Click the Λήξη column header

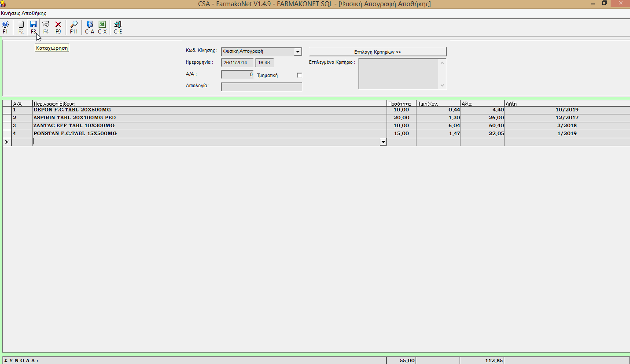[567, 103]
